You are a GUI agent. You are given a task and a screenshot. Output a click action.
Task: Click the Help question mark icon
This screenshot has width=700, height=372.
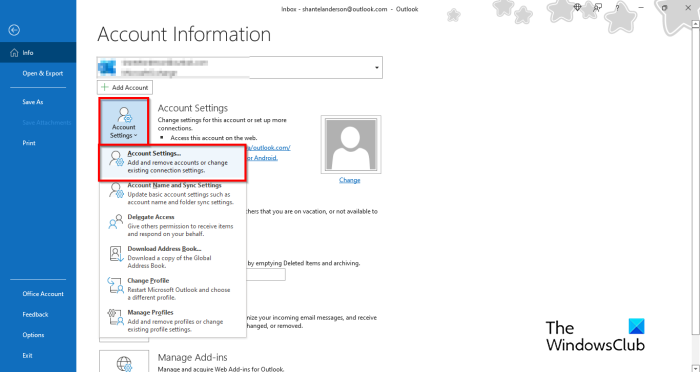tap(618, 8)
